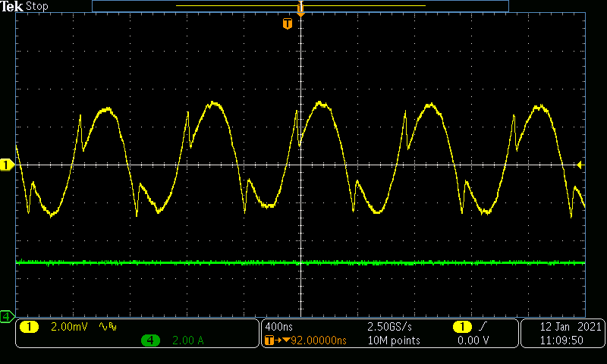This screenshot has width=607, height=364.
Task: Click the orange trigger position T marker
Action: click(x=287, y=24)
